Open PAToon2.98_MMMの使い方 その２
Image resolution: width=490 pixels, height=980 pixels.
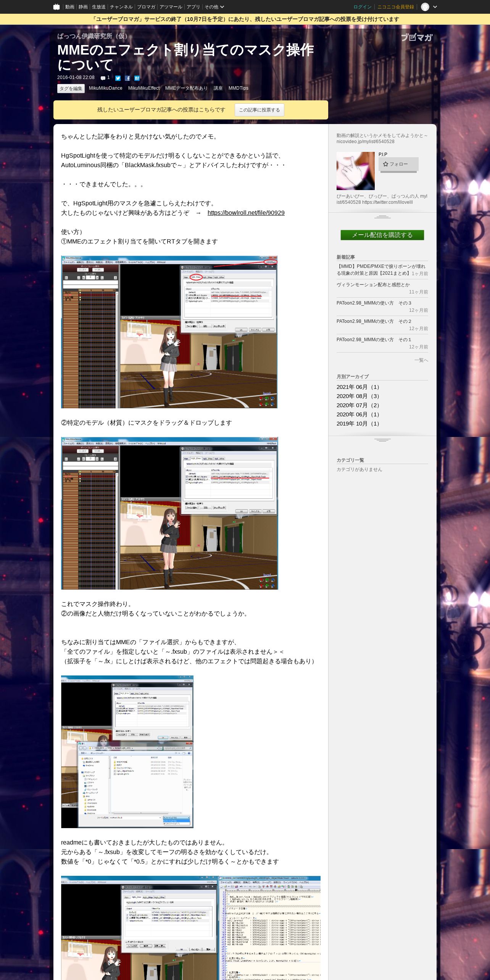click(374, 321)
